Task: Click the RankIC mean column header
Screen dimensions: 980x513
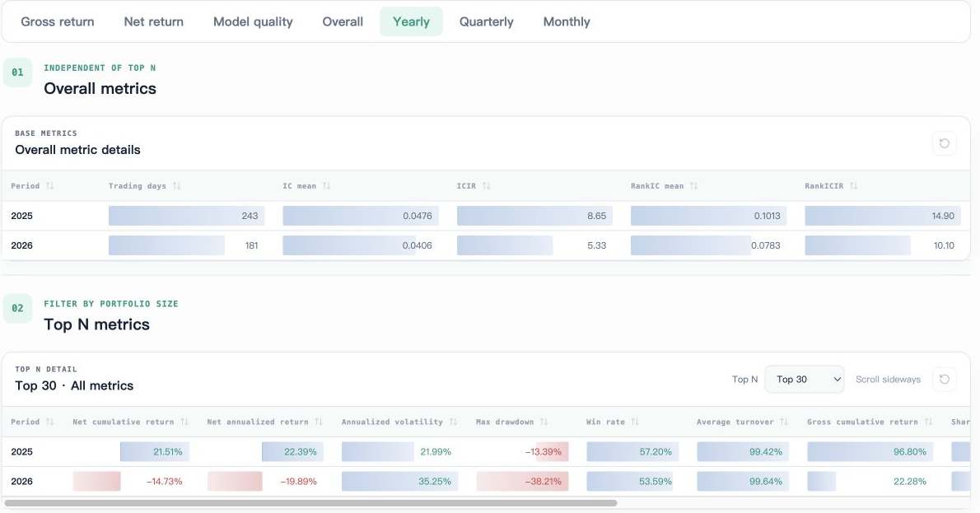Action: coord(657,186)
